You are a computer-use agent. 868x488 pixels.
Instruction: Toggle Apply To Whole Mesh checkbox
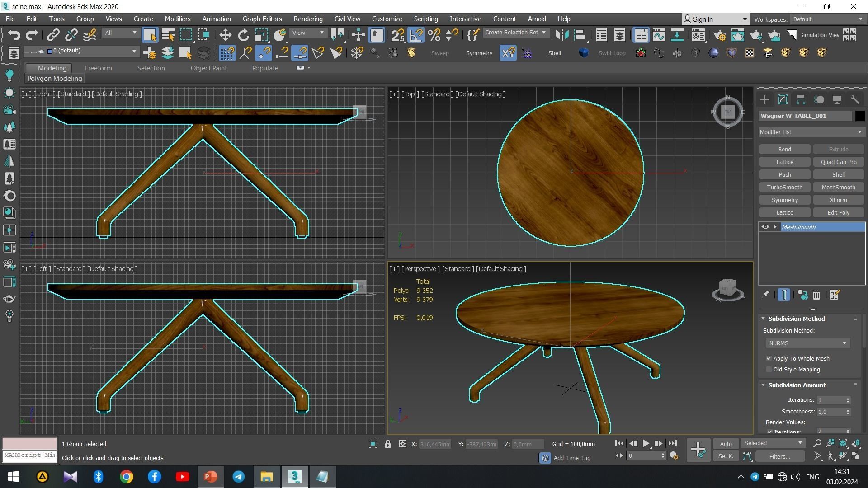tap(769, 358)
